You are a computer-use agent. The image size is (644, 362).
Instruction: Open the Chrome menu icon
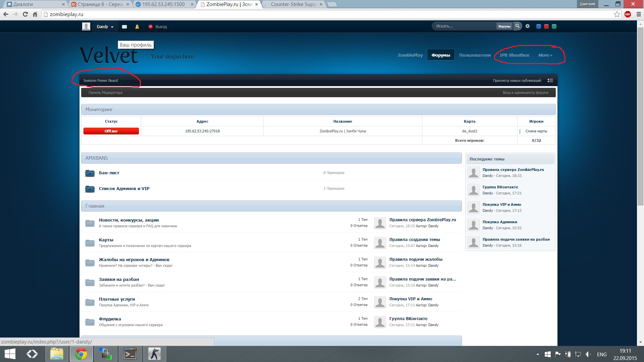pos(638,14)
